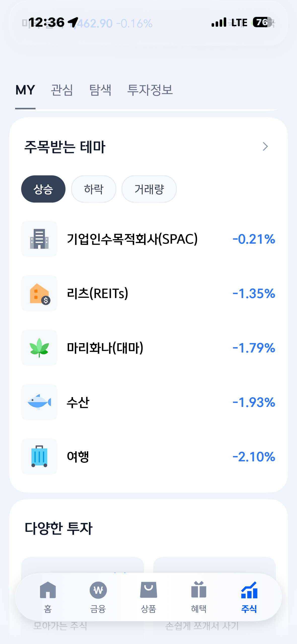Switch to the 거래량 filter chip

pos(149,189)
